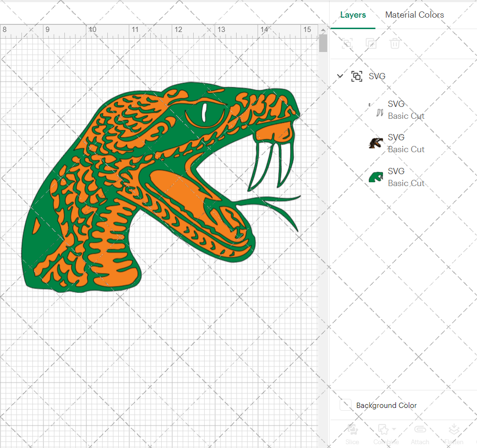Click the Group layers icon

point(347,43)
